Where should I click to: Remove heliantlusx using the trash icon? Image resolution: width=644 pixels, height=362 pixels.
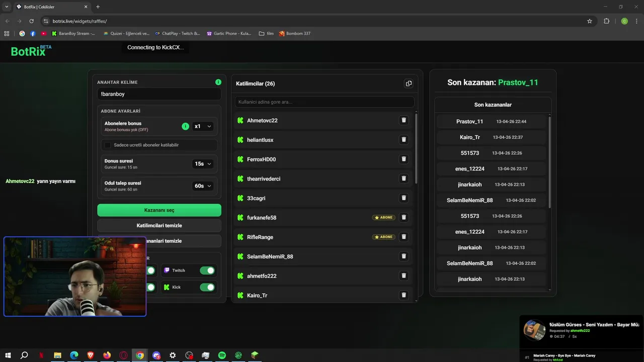404,140
